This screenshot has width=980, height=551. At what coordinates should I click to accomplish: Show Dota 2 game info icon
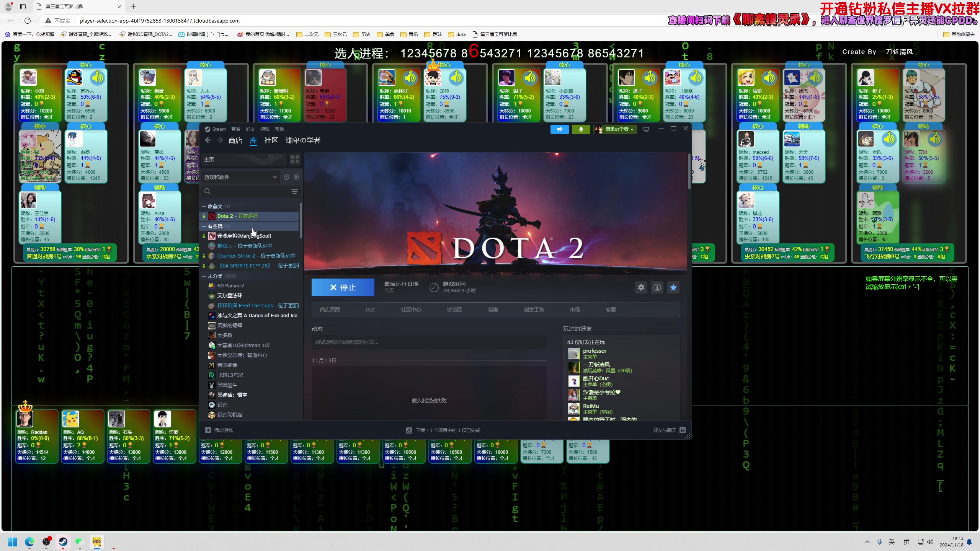(x=657, y=287)
